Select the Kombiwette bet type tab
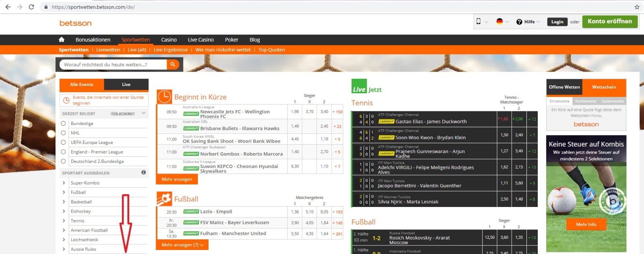 click(x=586, y=101)
